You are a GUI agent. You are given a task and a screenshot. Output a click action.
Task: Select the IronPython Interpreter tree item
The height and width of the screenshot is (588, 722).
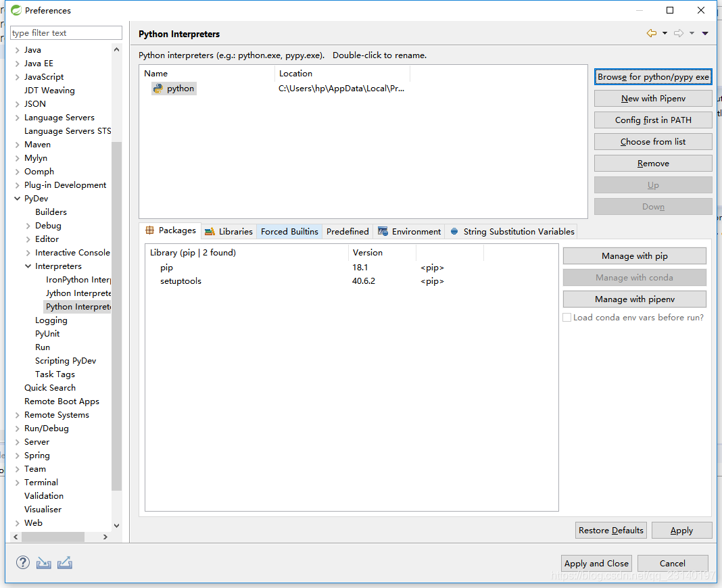[x=78, y=280]
